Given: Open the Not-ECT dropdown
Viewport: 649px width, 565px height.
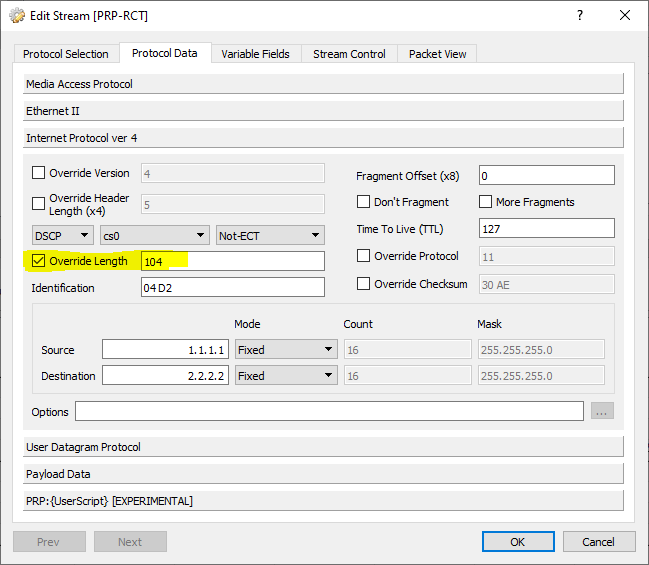Looking at the screenshot, I should pos(270,236).
